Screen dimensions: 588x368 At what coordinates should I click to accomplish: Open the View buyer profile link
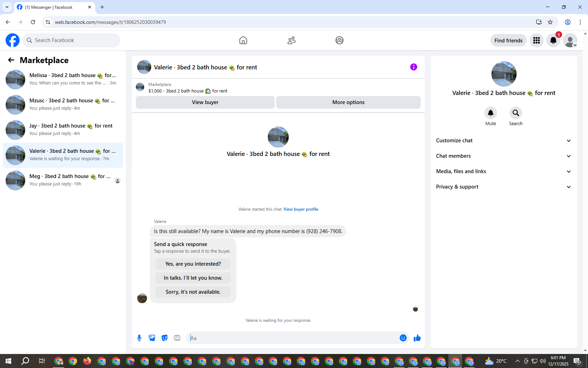[x=301, y=209]
